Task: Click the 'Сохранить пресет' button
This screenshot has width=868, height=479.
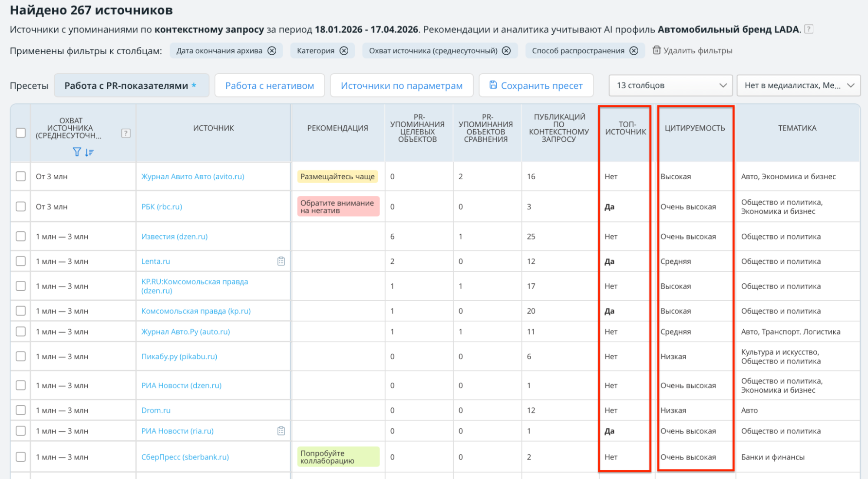Action: click(536, 85)
